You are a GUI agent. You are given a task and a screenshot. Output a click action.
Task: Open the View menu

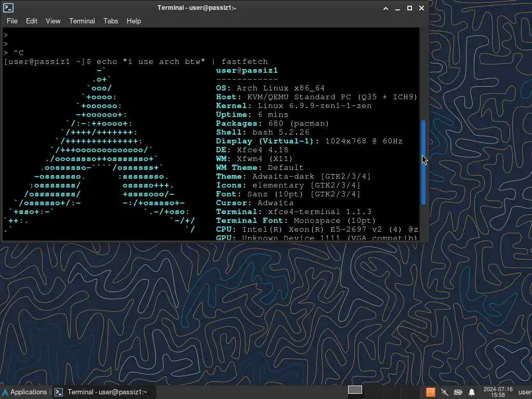pos(53,21)
